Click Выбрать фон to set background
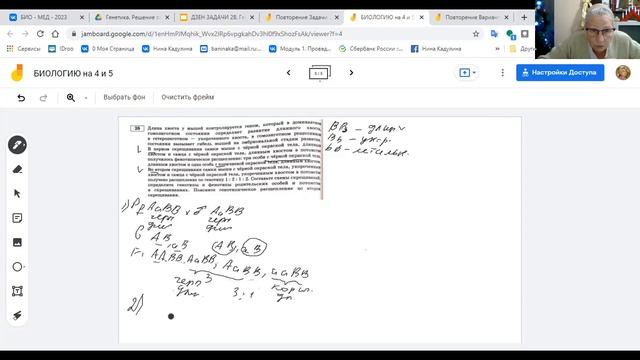The width and height of the screenshot is (640, 360). pos(124,97)
